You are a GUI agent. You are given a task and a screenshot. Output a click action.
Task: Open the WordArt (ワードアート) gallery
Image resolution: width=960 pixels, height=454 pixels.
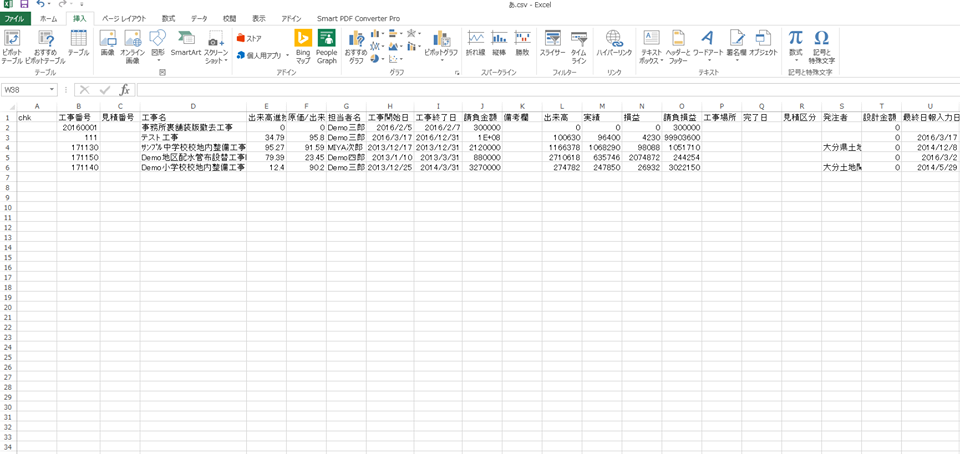(708, 47)
